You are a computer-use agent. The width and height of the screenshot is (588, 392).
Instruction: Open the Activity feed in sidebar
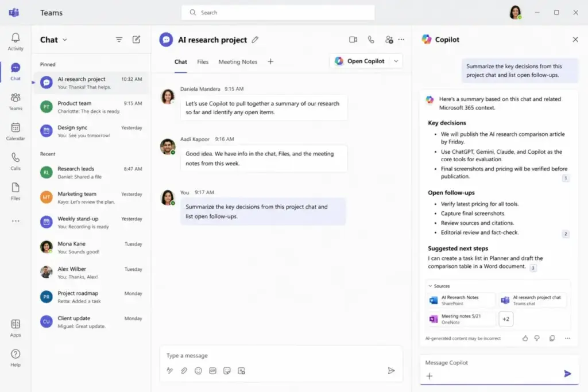pyautogui.click(x=16, y=41)
